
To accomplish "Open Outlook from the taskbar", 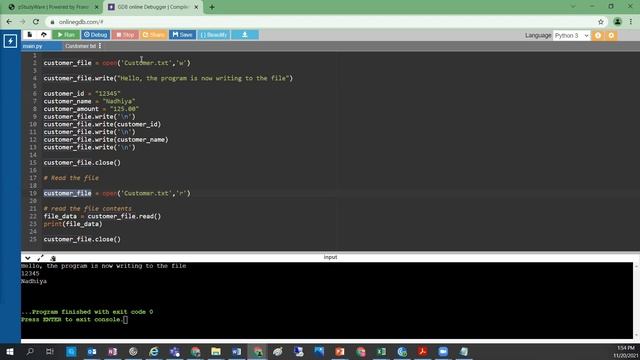I will pos(92,351).
